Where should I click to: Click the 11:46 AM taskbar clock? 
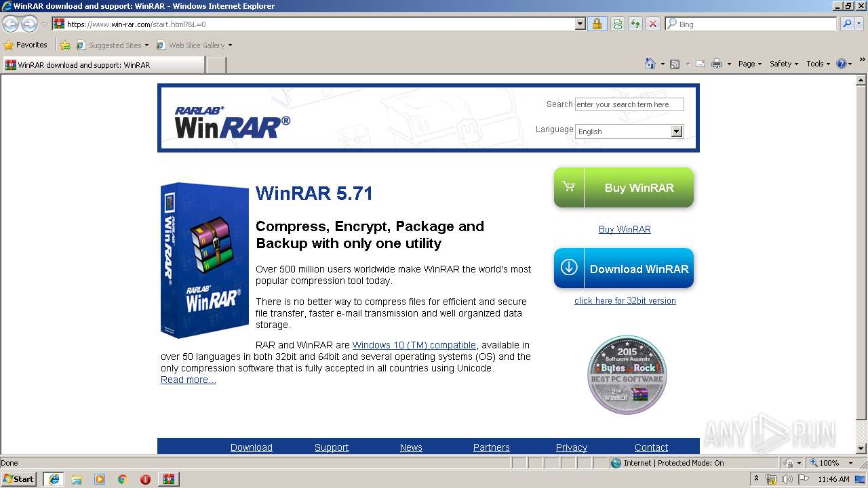833,479
